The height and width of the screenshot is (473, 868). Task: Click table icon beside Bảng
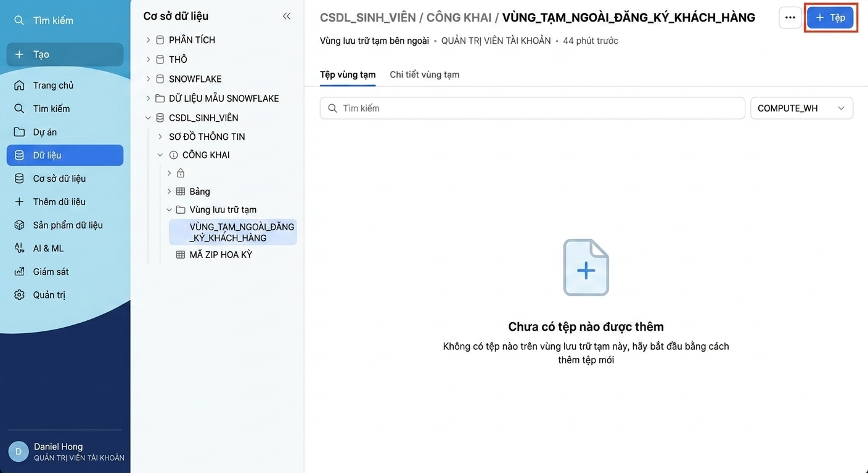point(181,192)
